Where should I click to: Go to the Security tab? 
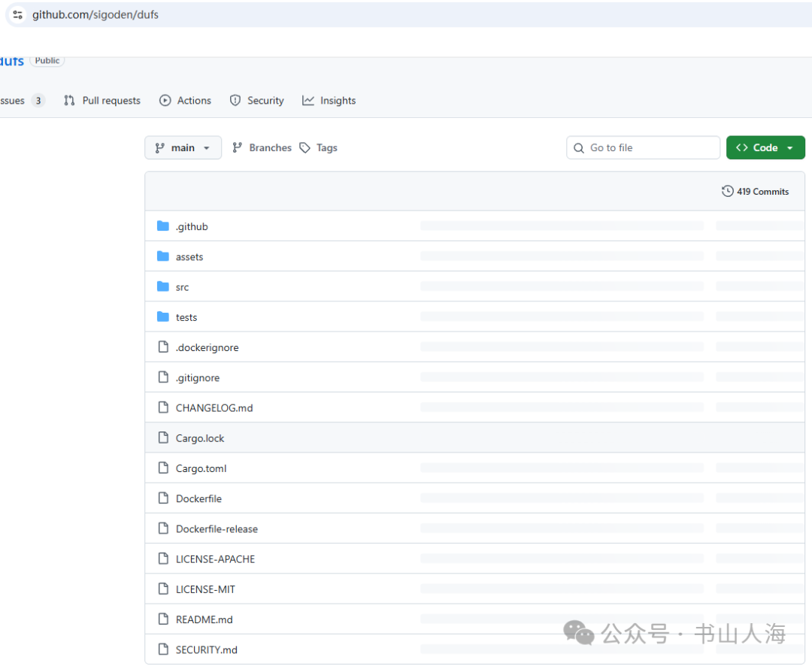(256, 101)
